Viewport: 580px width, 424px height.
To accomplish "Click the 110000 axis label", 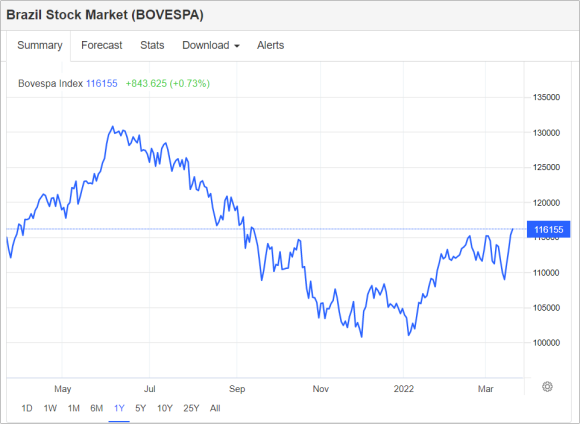I will 546,273.
